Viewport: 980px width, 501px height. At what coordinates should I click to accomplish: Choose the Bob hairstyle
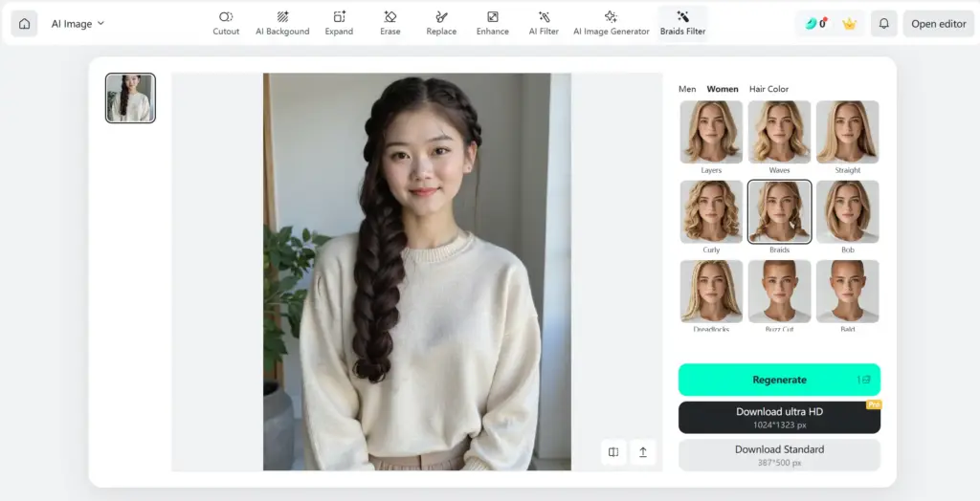pos(848,211)
